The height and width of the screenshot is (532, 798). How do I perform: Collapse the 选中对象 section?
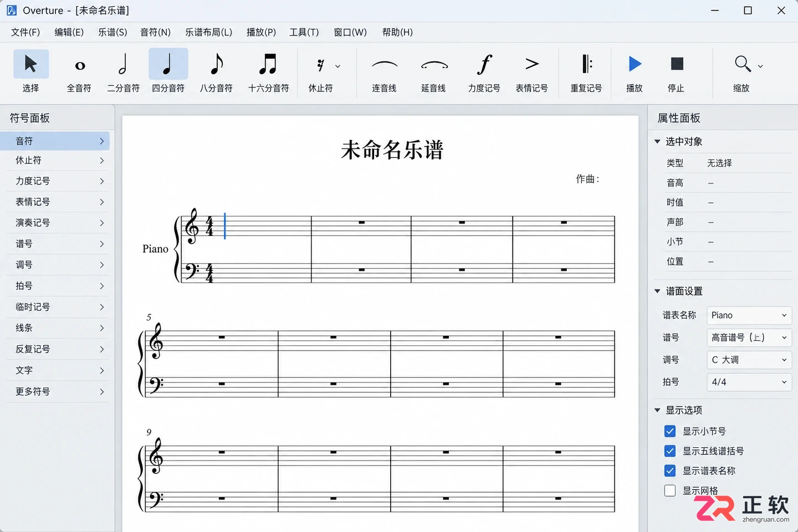(657, 142)
